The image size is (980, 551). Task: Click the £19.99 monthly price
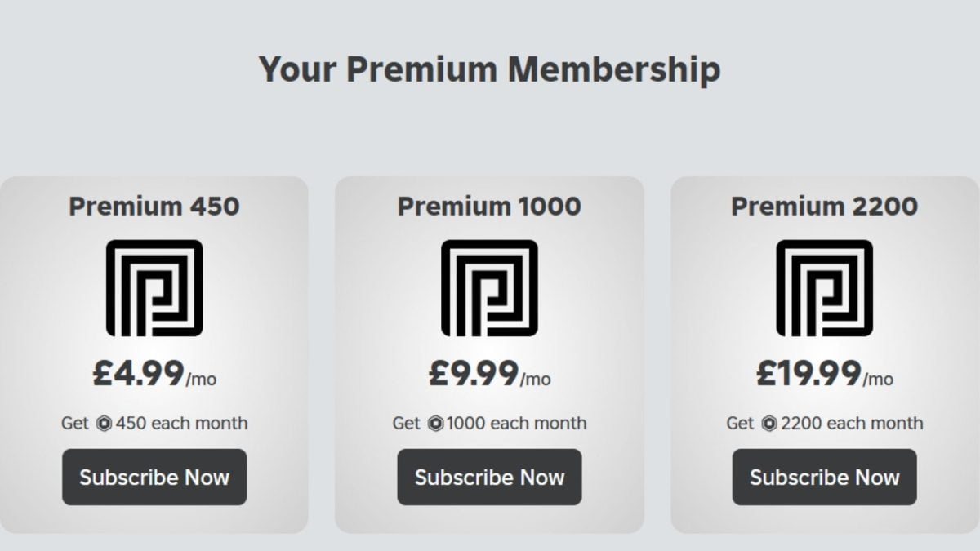(825, 373)
